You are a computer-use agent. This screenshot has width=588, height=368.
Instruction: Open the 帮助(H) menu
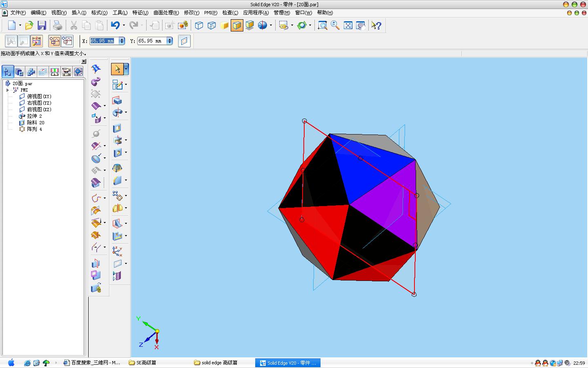pyautogui.click(x=325, y=13)
